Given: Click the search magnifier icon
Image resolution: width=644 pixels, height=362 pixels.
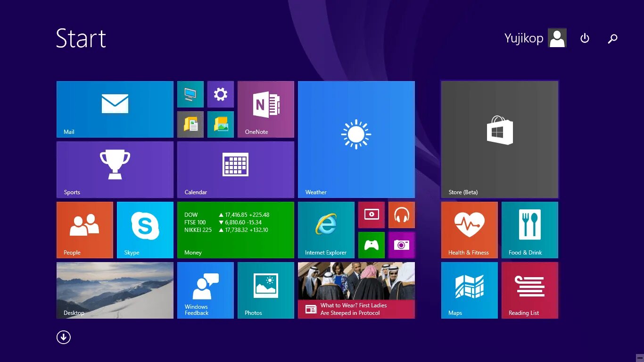Looking at the screenshot, I should pos(613,39).
